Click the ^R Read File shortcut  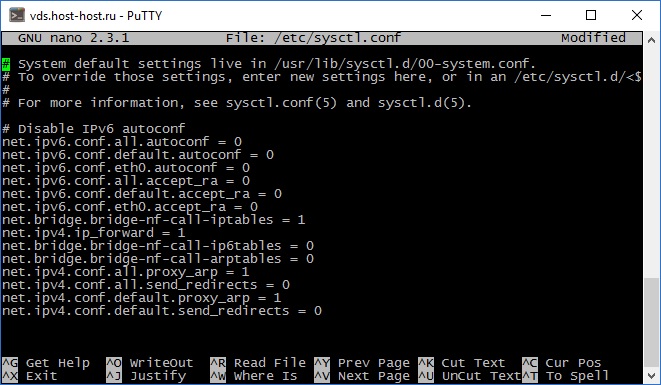click(258, 363)
